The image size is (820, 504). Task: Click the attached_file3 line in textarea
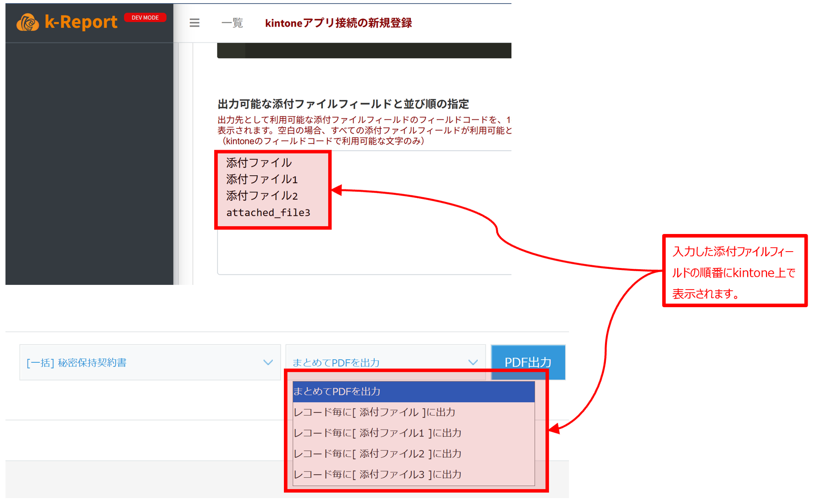point(268,212)
